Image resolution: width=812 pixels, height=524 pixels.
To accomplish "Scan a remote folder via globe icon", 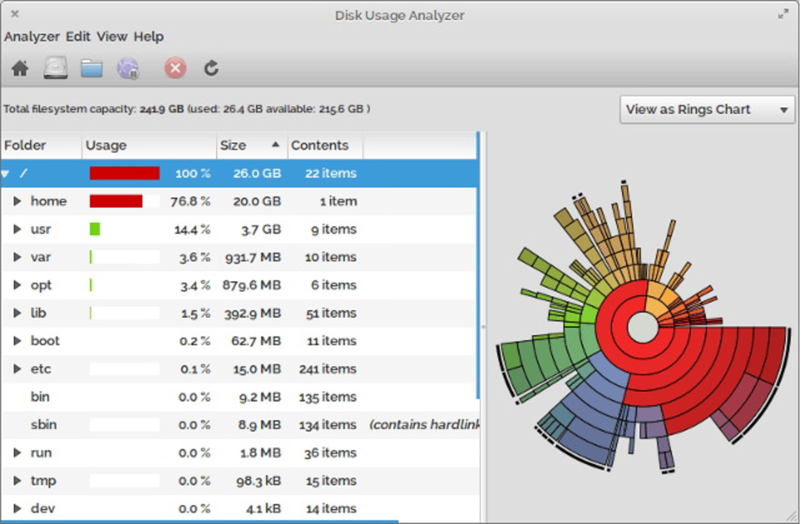I will 128,68.
